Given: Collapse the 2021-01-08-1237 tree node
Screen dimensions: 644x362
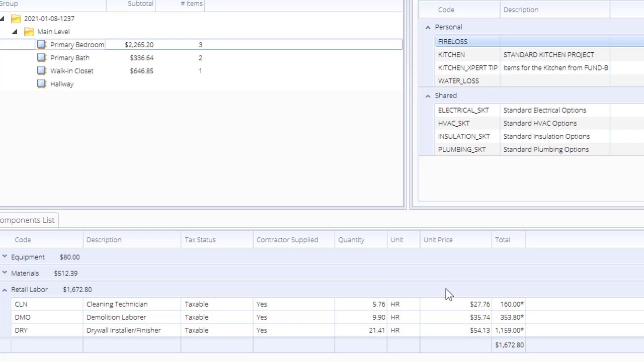Looking at the screenshot, I should click(x=3, y=19).
